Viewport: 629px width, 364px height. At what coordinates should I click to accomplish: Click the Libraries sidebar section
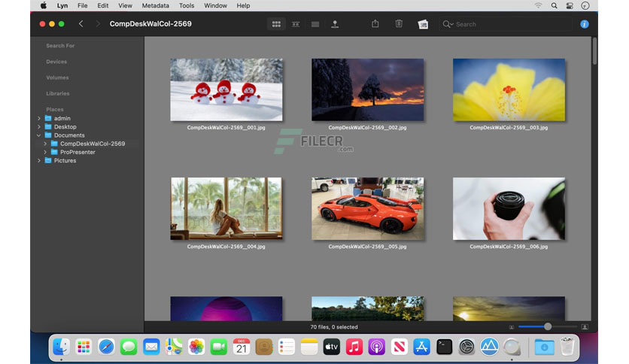click(58, 93)
